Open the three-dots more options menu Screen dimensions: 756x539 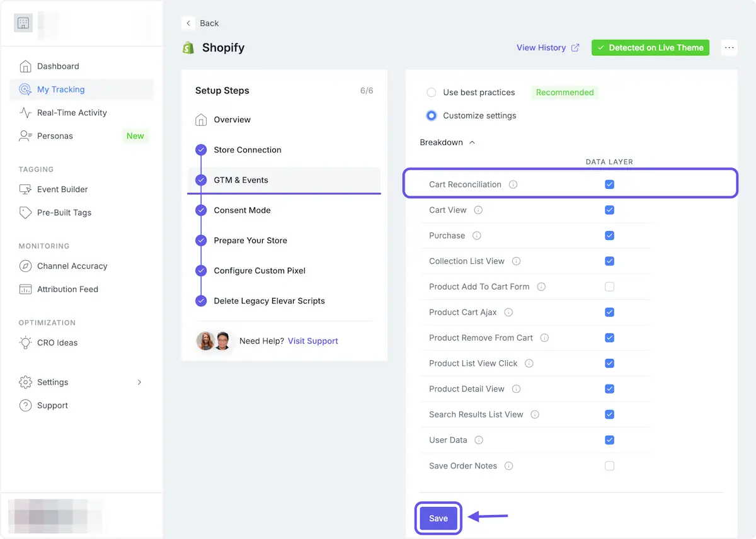(730, 48)
